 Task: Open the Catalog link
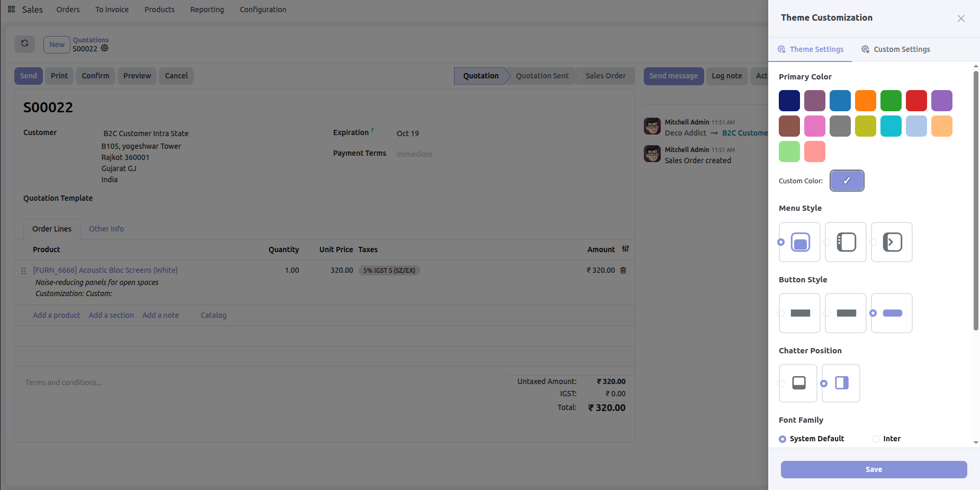[x=213, y=315]
